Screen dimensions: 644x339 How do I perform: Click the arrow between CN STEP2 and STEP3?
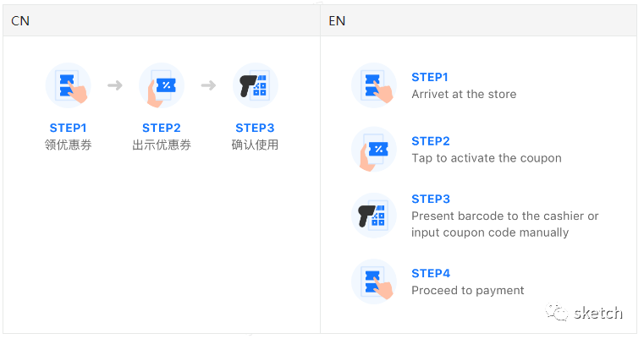pos(208,85)
